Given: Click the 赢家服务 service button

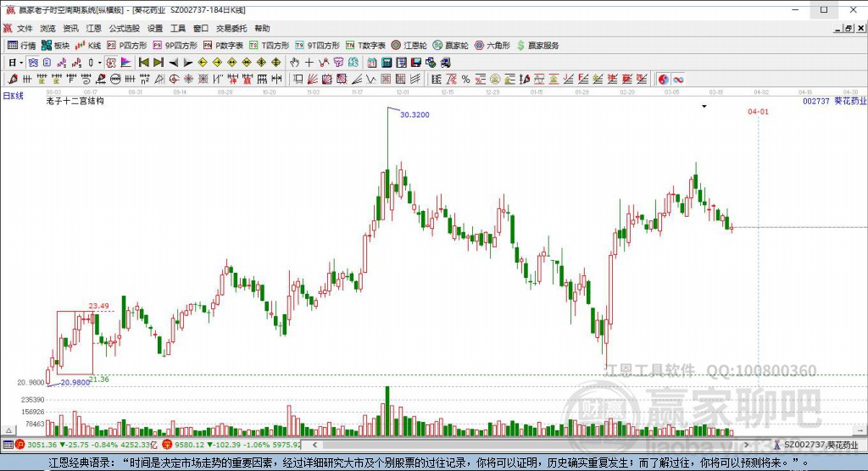Looking at the screenshot, I should [x=537, y=46].
